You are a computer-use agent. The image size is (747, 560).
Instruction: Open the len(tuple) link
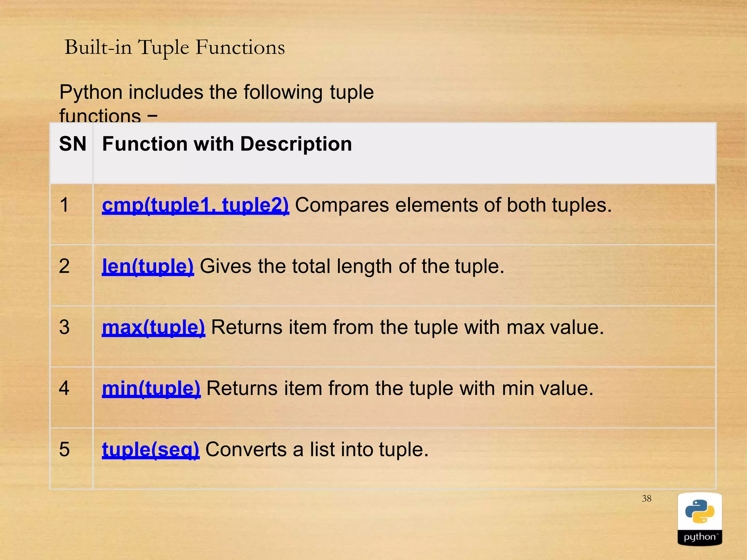coord(148,267)
